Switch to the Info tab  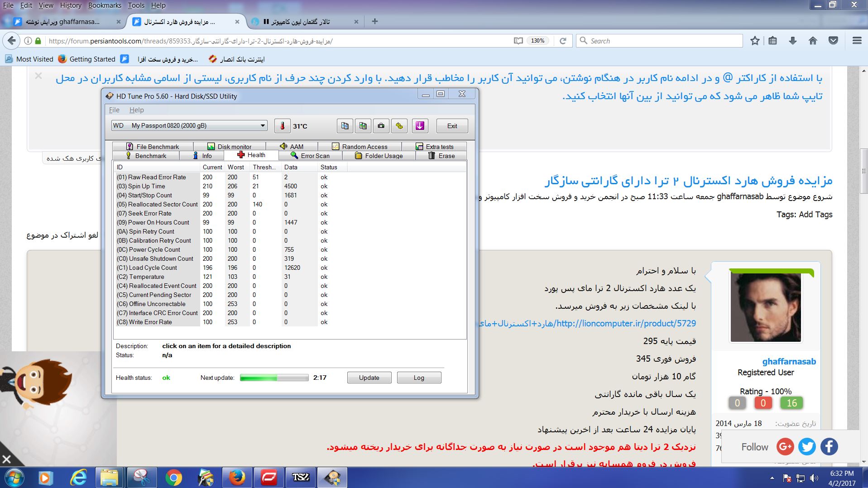coord(202,156)
